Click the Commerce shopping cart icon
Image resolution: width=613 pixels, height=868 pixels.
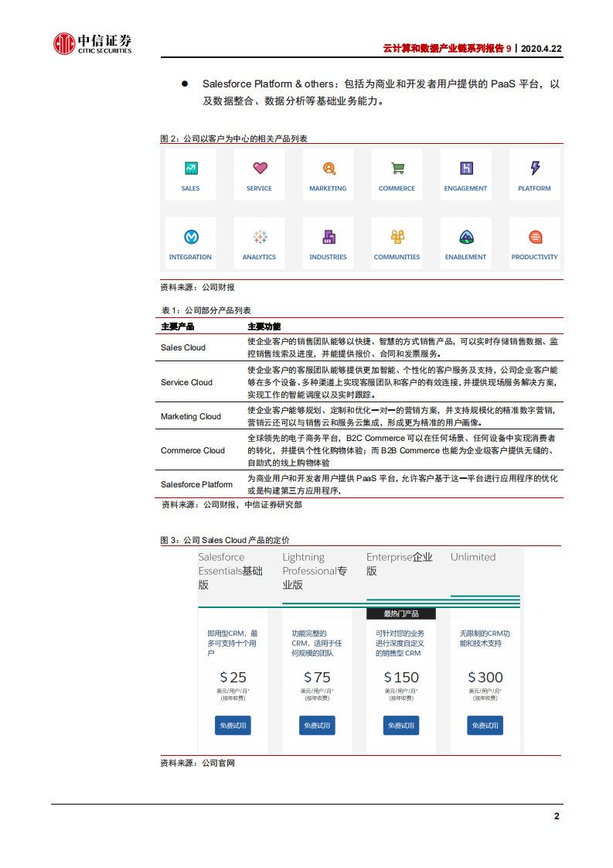398,169
